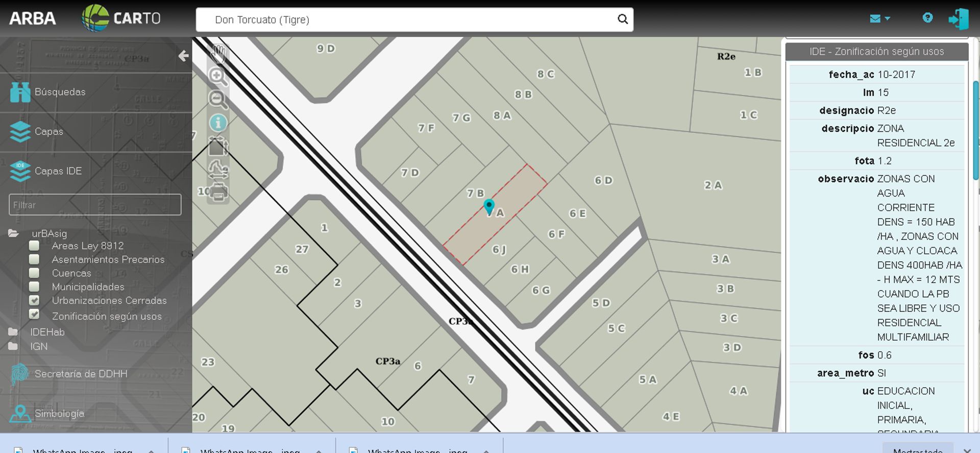Open the Simbología section
This screenshot has height=453, width=980.
click(59, 413)
